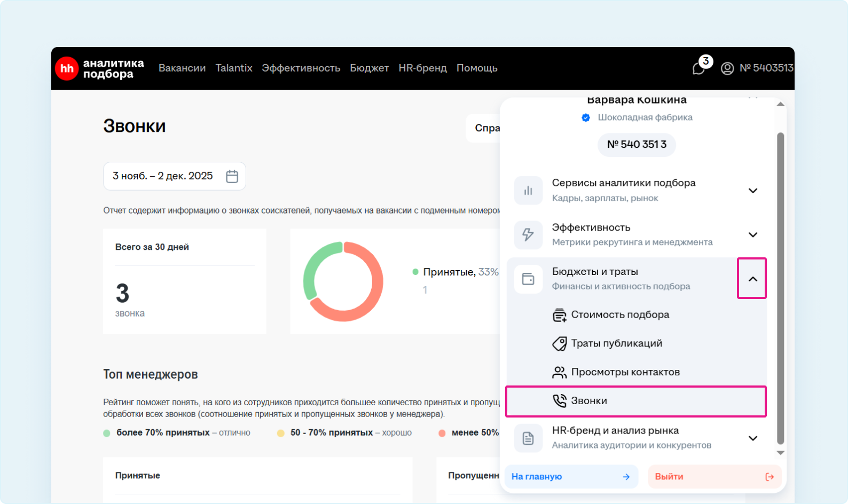
Task: Click the hh logo icon
Action: 67,68
